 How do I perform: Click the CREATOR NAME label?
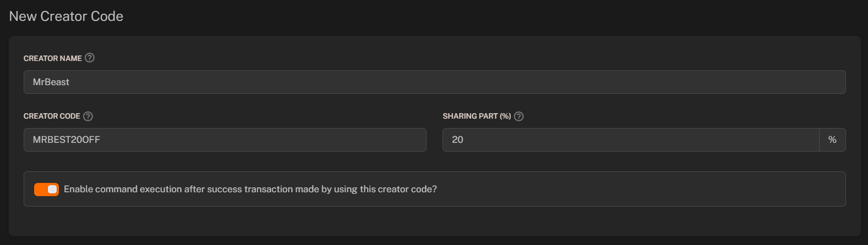click(52, 58)
